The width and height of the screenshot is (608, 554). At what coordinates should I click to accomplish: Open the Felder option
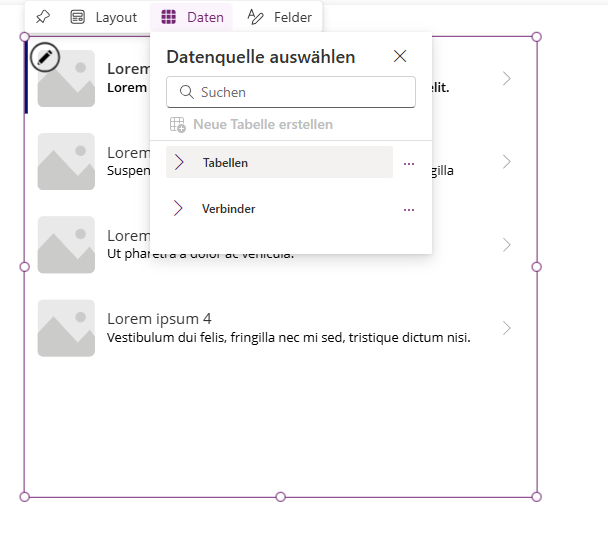[280, 17]
